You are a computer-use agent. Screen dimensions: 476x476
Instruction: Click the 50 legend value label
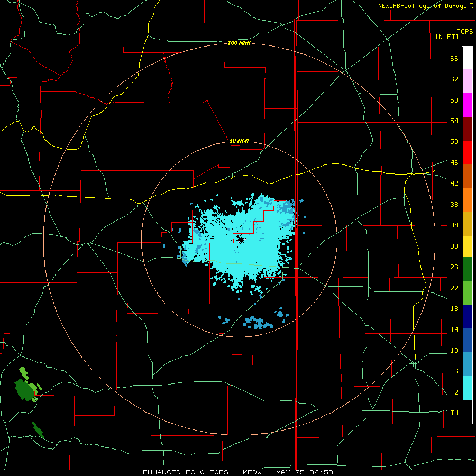tap(454, 141)
